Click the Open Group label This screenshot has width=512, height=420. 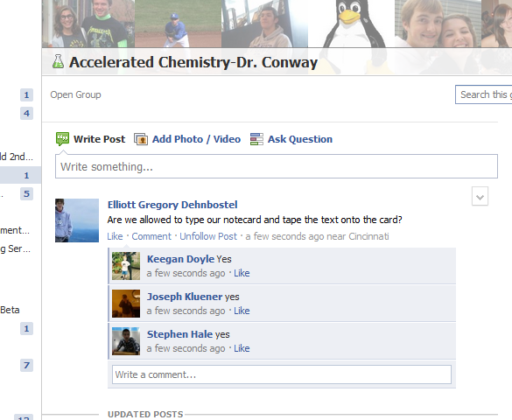(75, 94)
